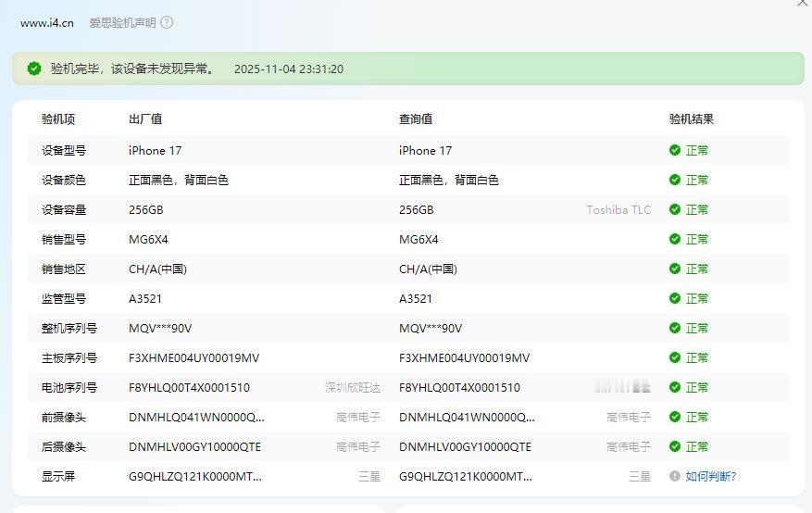This screenshot has height=513, width=812.
Task: Click the info icon beside 如何判断?
Action: click(674, 476)
